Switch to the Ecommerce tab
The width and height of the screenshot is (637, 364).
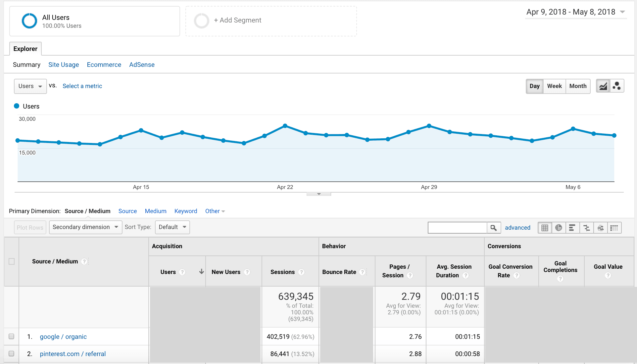click(x=104, y=65)
